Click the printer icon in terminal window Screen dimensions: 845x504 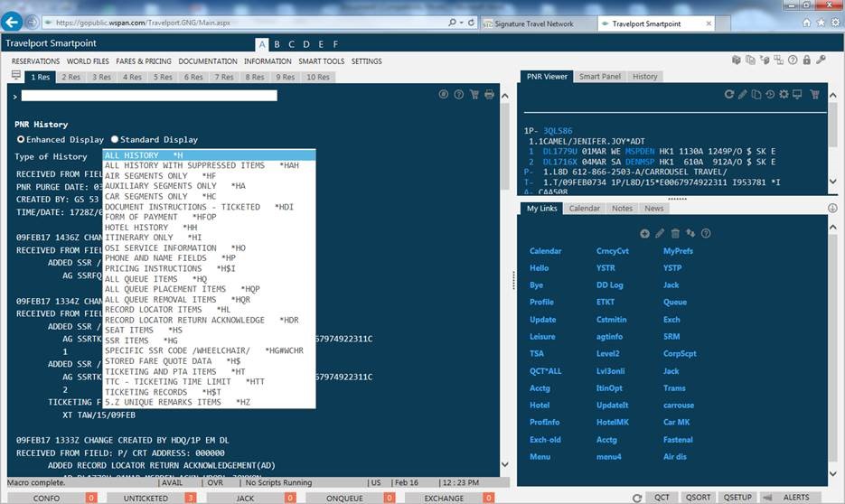click(x=489, y=95)
